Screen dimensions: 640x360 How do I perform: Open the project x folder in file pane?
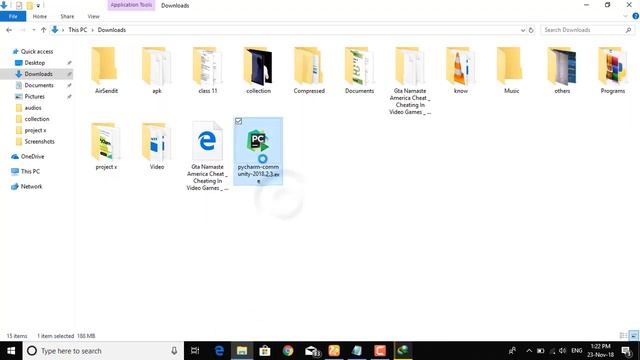click(106, 146)
